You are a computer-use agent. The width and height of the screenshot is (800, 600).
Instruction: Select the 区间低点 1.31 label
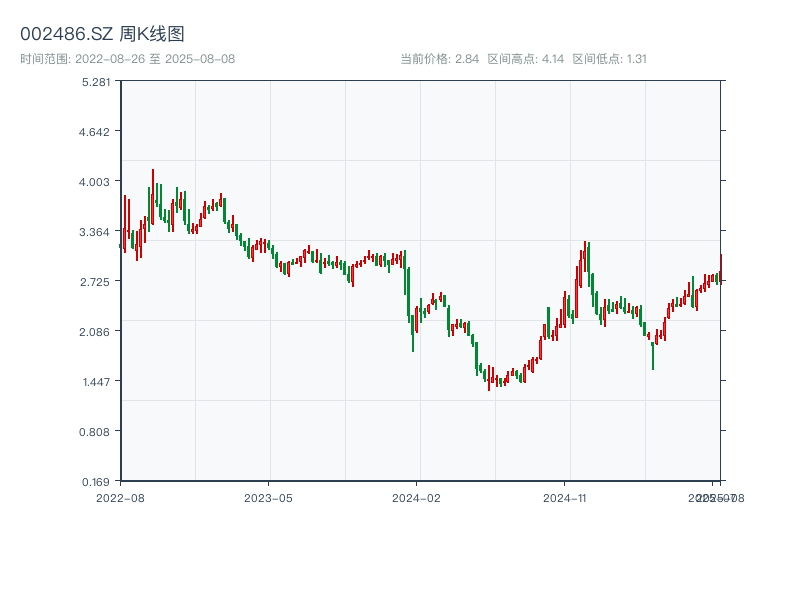pyautogui.click(x=609, y=59)
